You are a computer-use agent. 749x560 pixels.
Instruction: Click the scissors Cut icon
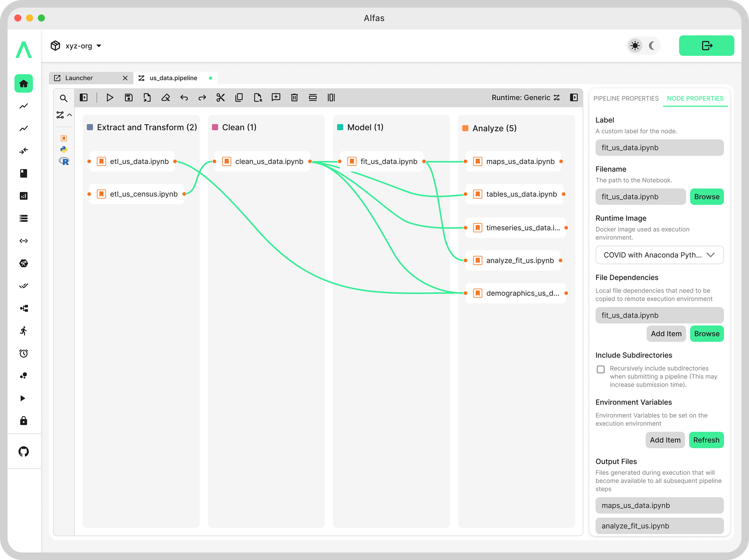[x=220, y=98]
